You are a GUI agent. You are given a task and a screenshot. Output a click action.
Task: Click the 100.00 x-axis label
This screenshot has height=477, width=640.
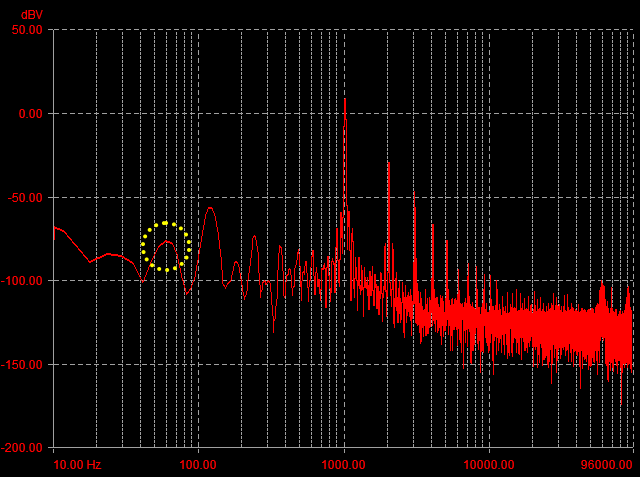click(198, 465)
